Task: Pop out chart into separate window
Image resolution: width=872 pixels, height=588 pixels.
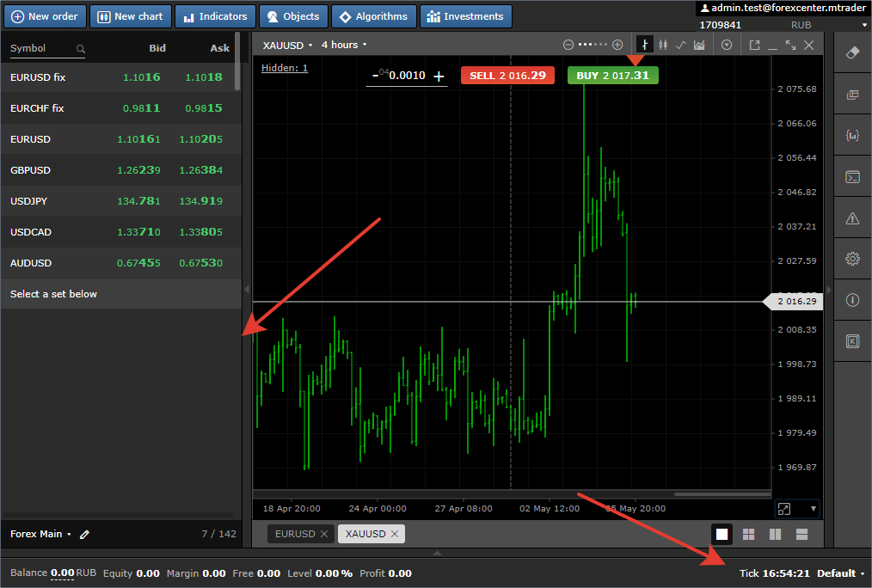Action: pos(754,45)
